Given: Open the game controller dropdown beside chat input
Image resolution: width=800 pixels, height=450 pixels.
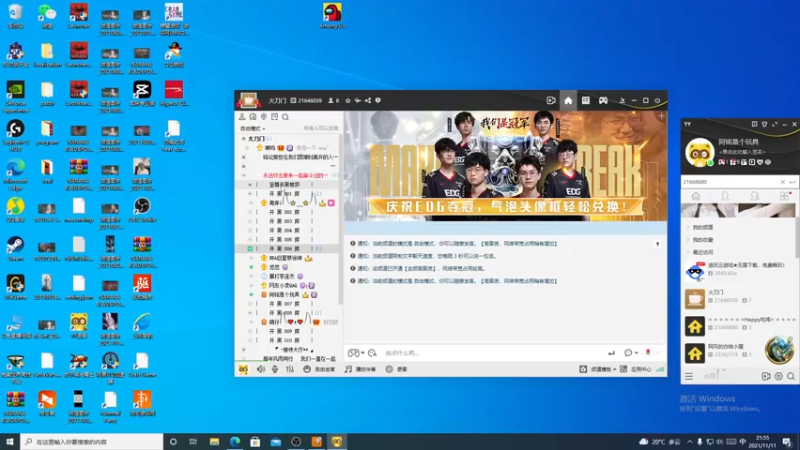Looking at the screenshot, I should [x=356, y=353].
